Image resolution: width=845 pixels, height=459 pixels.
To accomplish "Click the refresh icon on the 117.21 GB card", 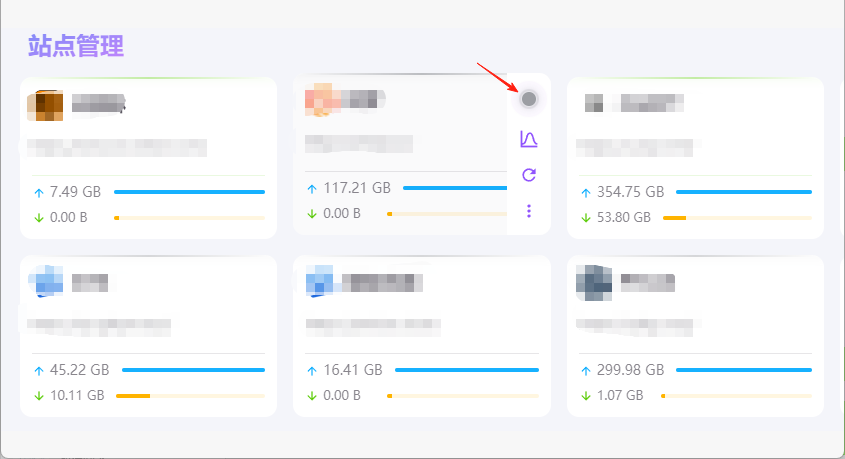I will click(x=529, y=175).
